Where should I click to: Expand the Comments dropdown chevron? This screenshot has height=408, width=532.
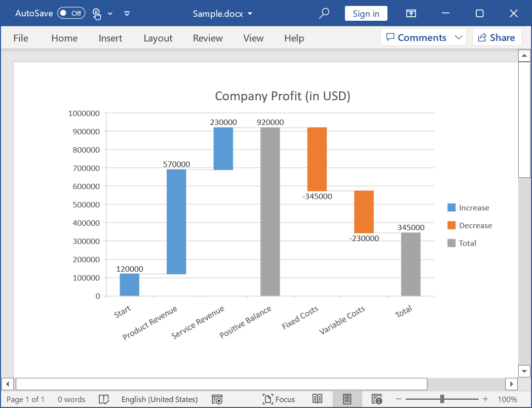coord(458,38)
